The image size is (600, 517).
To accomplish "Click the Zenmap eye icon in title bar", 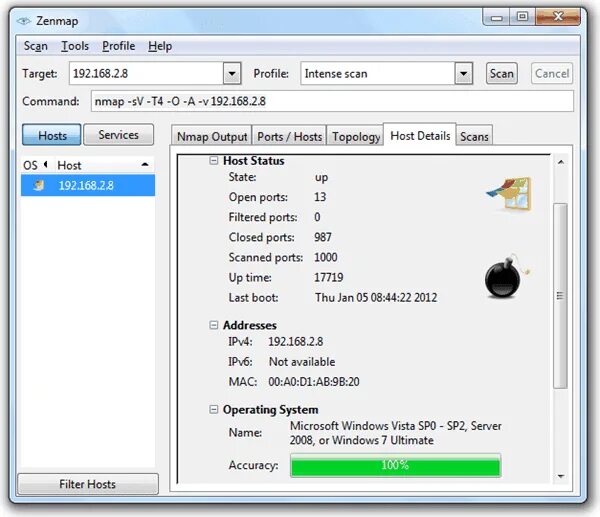I will [24, 21].
